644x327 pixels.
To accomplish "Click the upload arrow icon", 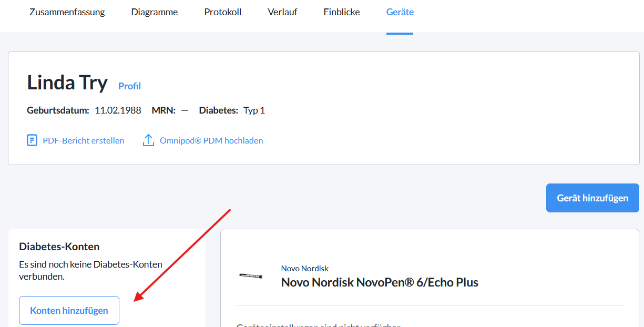I will click(148, 140).
